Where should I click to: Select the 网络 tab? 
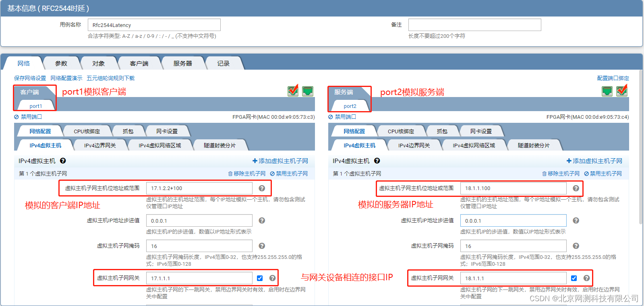pos(24,63)
